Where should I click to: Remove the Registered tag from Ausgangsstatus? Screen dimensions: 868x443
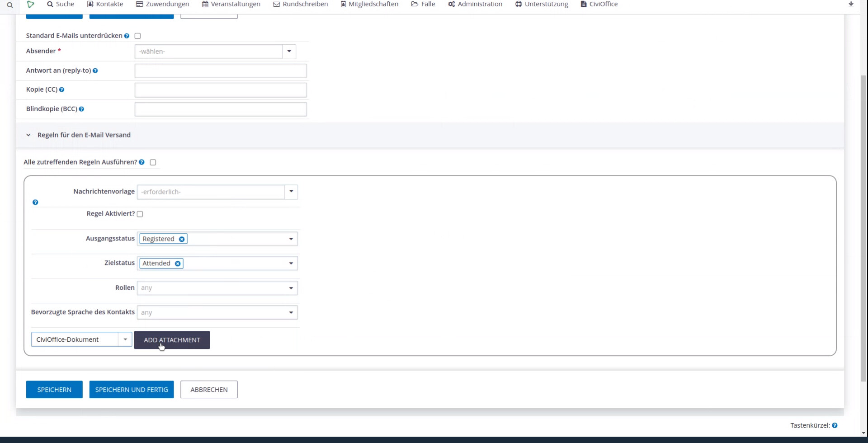182,239
